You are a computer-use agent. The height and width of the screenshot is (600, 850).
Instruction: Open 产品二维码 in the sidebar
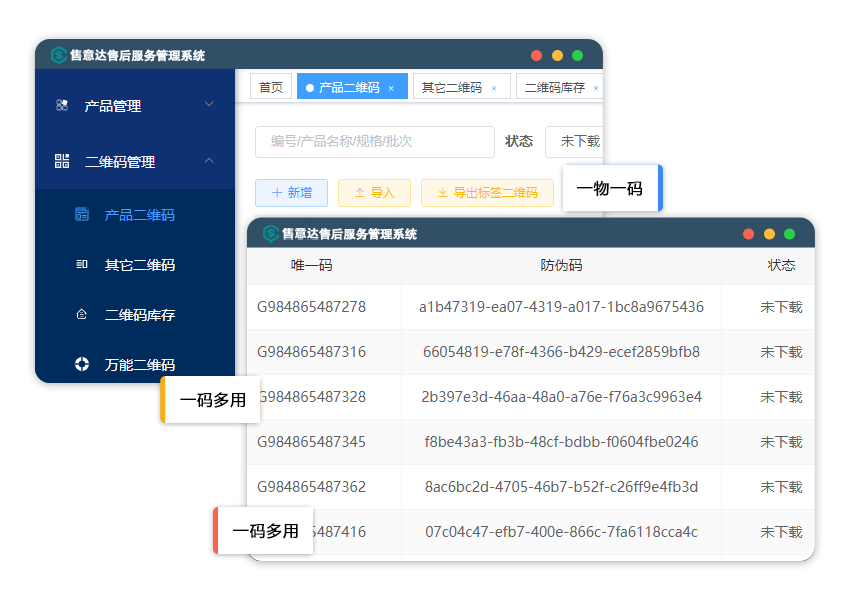click(139, 215)
